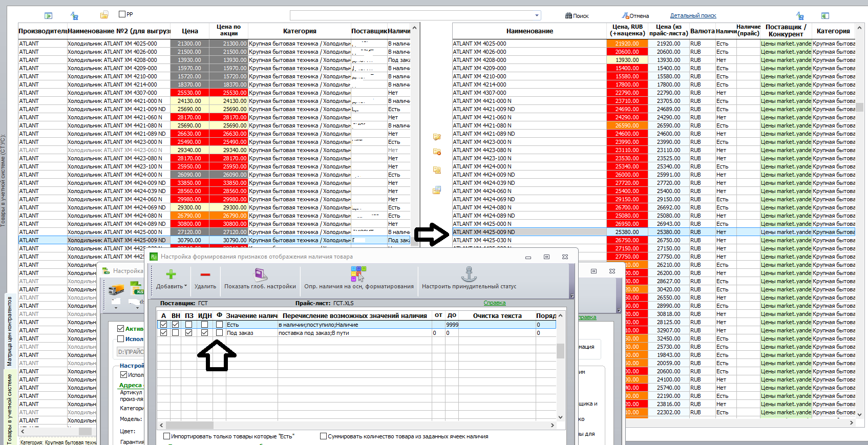Screen dimensions: 868x445
Task: Untick the ПЗ checkbox in Под заказ row
Action: click(189, 333)
